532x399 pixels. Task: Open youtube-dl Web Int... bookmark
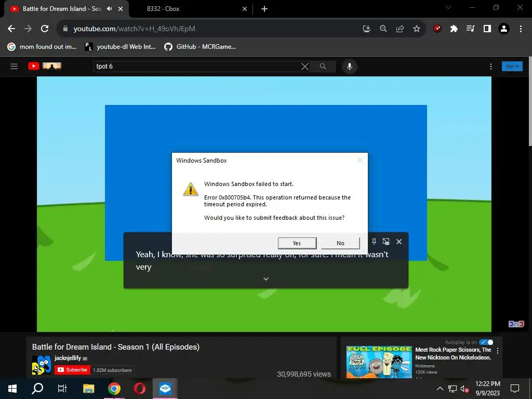[121, 47]
